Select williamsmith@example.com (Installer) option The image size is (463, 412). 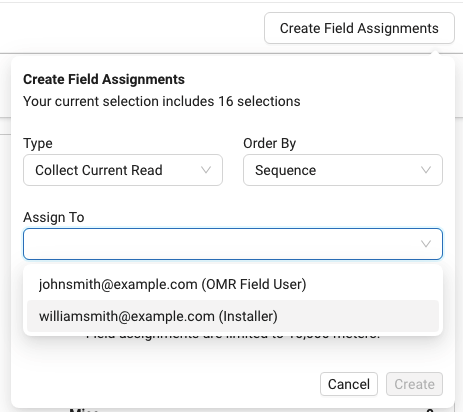tap(233, 316)
